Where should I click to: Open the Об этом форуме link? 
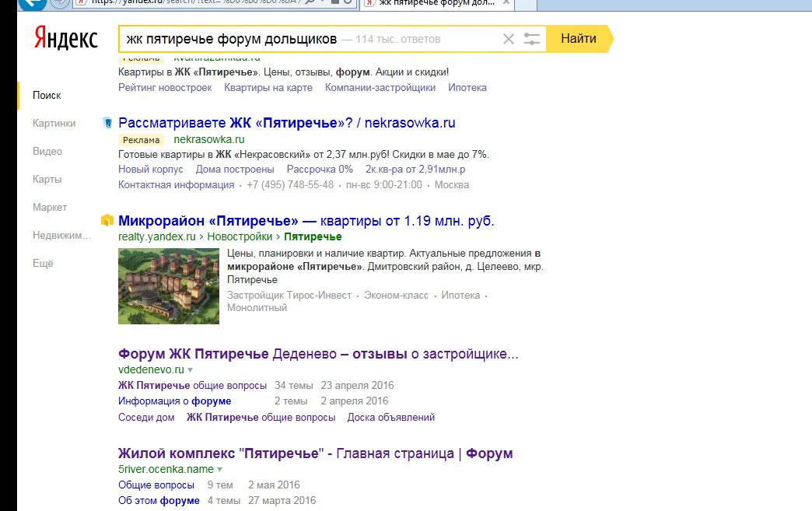[x=159, y=501]
